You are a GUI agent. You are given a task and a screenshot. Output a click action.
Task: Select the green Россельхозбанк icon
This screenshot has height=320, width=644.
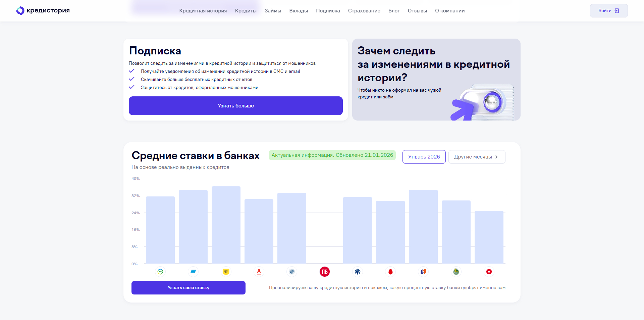click(456, 272)
